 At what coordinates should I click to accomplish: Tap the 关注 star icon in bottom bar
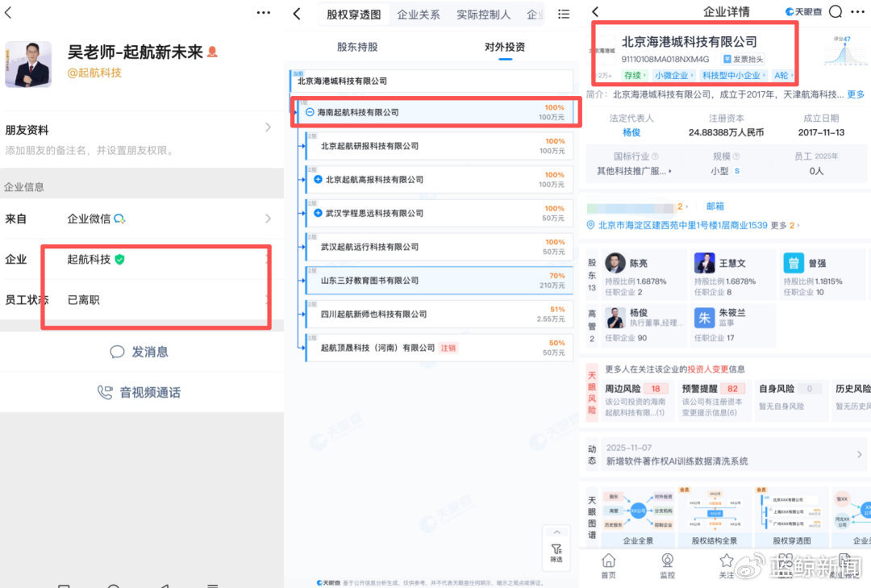tap(726, 566)
